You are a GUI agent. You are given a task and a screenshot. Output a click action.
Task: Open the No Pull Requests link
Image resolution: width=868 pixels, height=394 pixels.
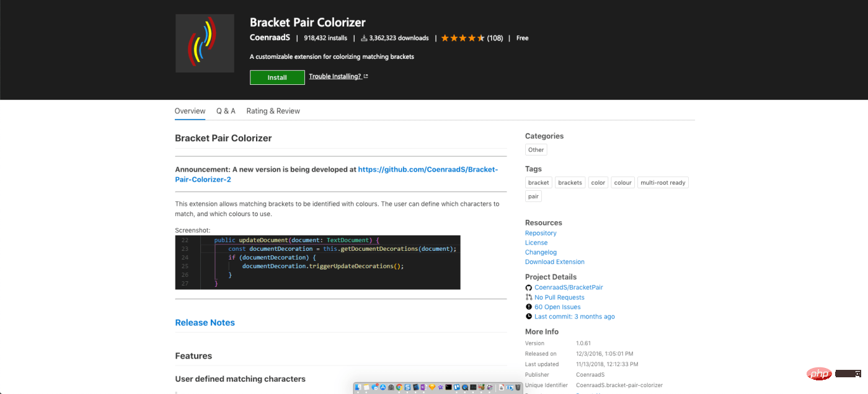[559, 297]
